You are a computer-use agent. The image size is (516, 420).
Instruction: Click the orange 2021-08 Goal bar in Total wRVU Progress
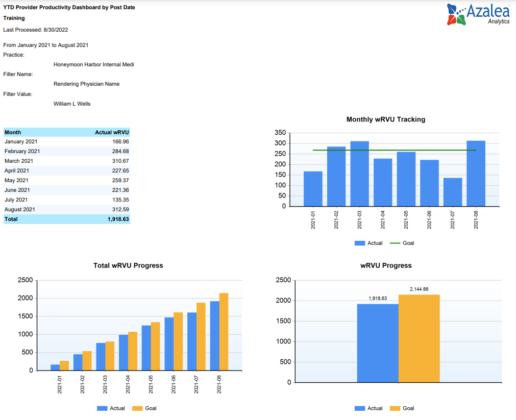(224, 332)
